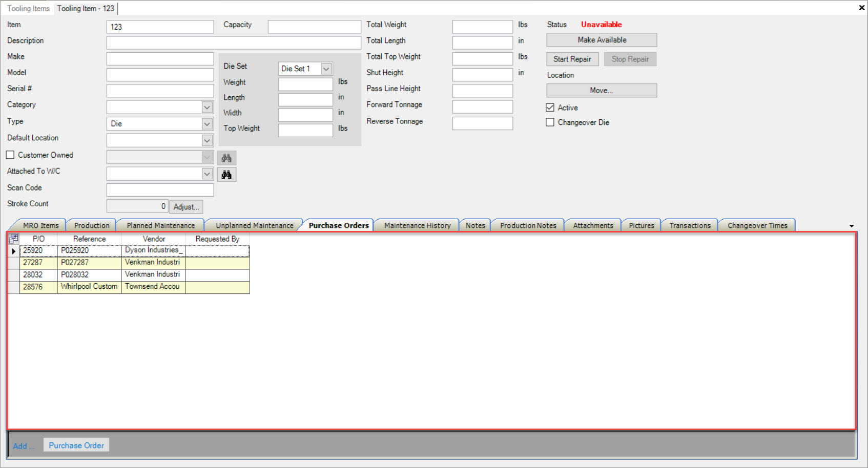
Task: Open the Pictures tab
Action: pyautogui.click(x=642, y=225)
